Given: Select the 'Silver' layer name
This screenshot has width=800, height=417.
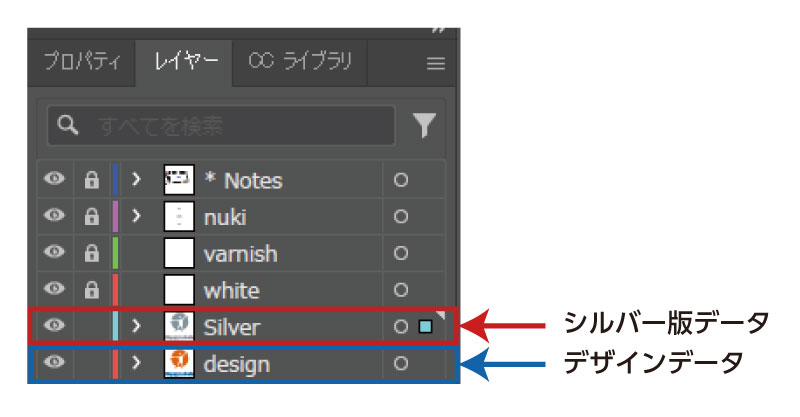Looking at the screenshot, I should tap(232, 327).
